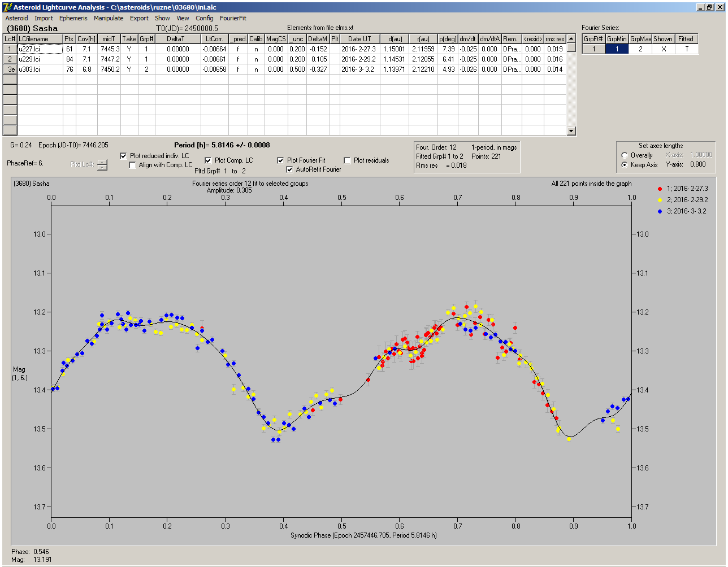
Task: Open the Config menu
Action: [205, 18]
